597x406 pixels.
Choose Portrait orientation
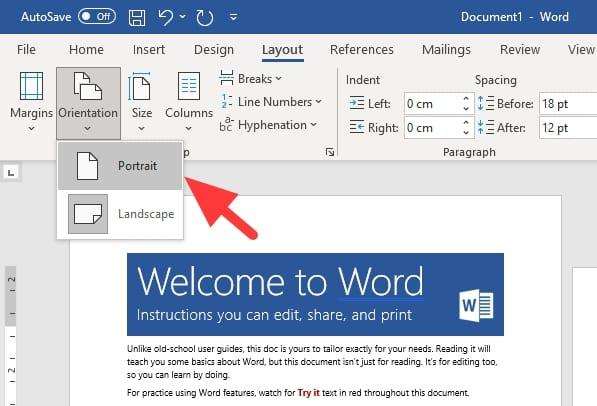coord(120,166)
